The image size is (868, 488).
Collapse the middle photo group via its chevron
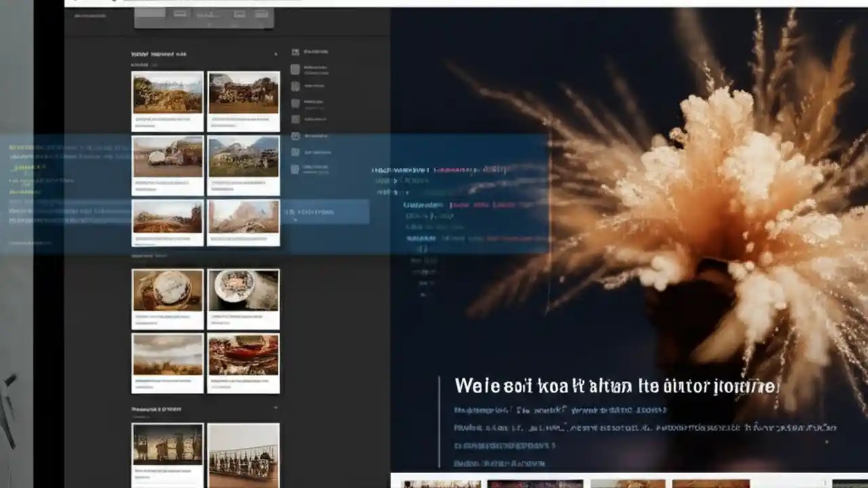(275, 256)
